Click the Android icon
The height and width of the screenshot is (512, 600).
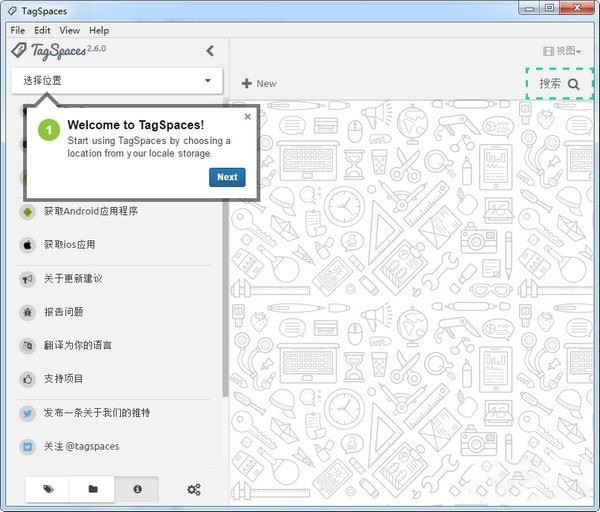(28, 212)
